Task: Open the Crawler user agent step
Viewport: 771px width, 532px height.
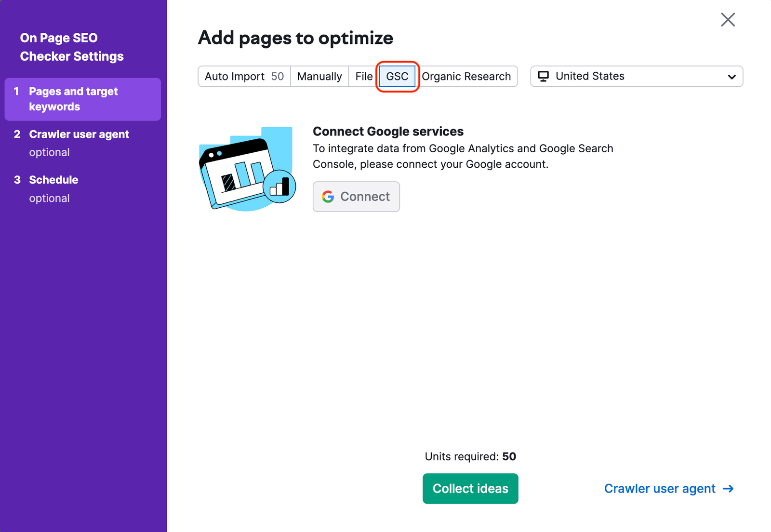Action: pyautogui.click(x=79, y=134)
